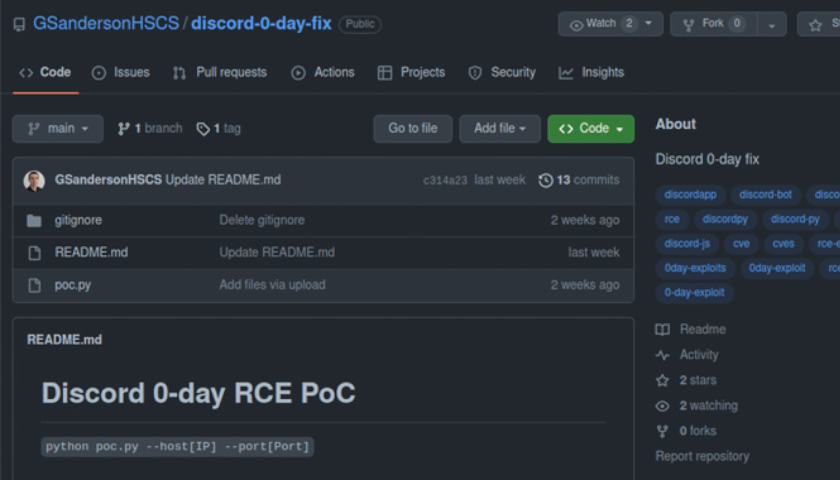Image resolution: width=840 pixels, height=480 pixels.
Task: Click the Go to file button
Action: (x=413, y=129)
